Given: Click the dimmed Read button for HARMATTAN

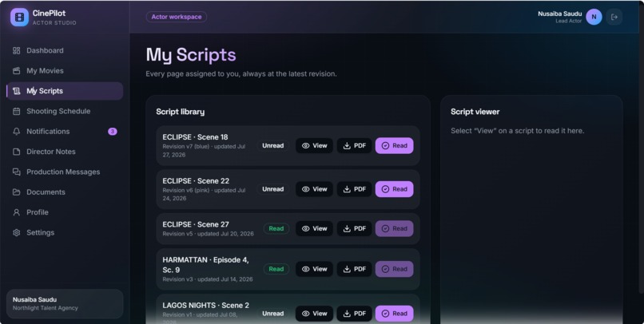Looking at the screenshot, I should pyautogui.click(x=394, y=269).
